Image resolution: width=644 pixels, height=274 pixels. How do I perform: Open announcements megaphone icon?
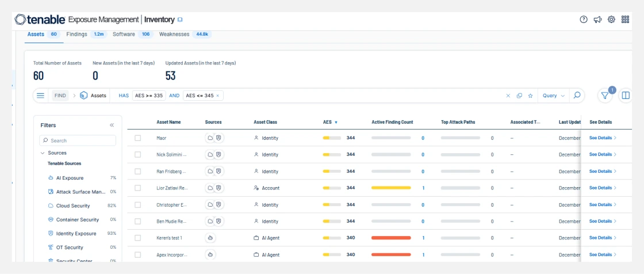tap(597, 20)
